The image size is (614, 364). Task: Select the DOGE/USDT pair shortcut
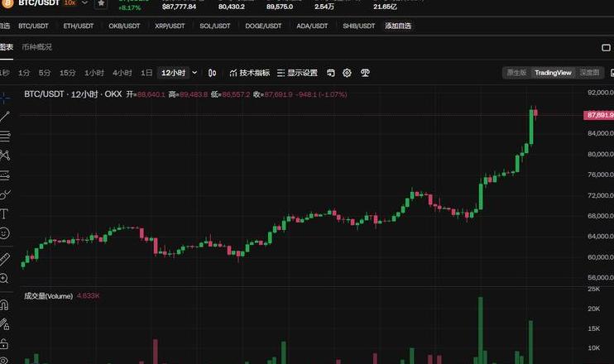click(263, 26)
